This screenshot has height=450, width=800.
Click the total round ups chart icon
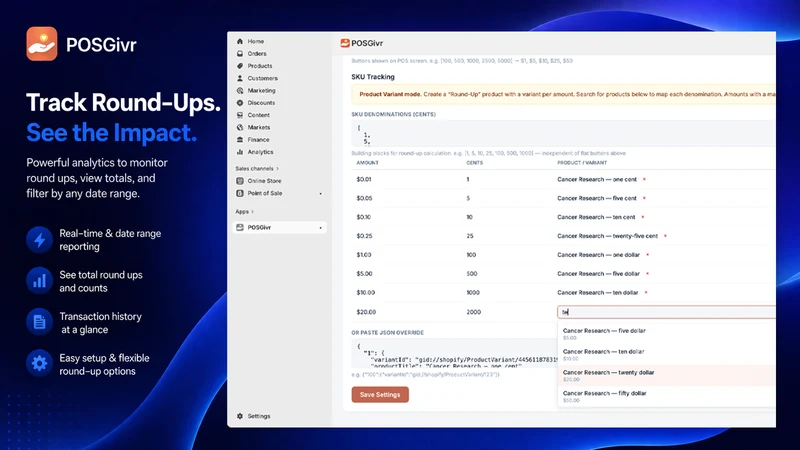(x=39, y=281)
